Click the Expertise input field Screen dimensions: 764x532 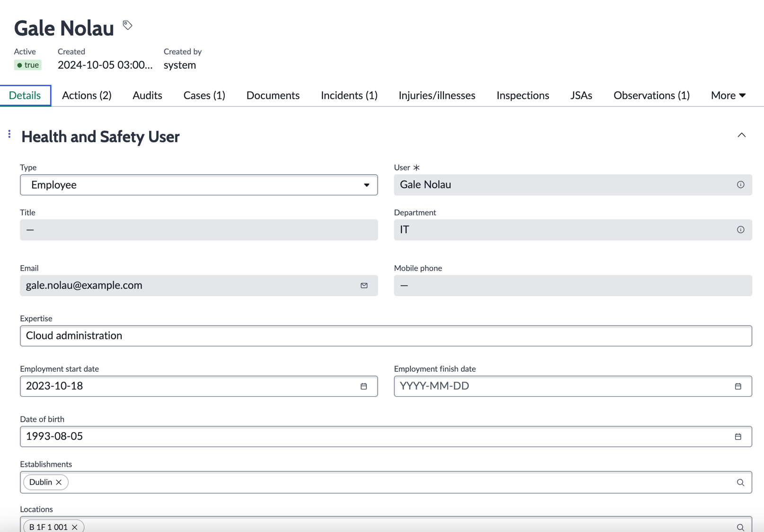pyautogui.click(x=386, y=336)
